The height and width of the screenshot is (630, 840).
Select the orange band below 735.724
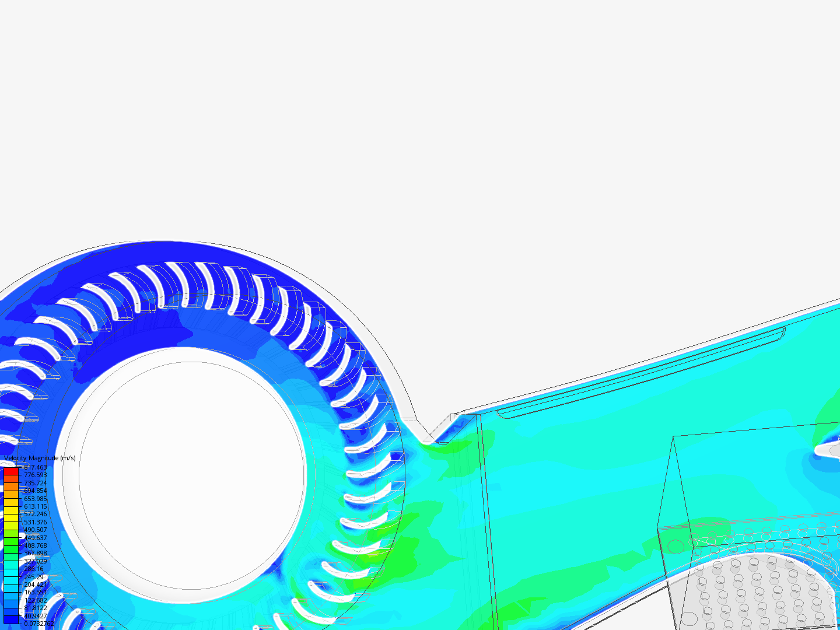pos(11,487)
